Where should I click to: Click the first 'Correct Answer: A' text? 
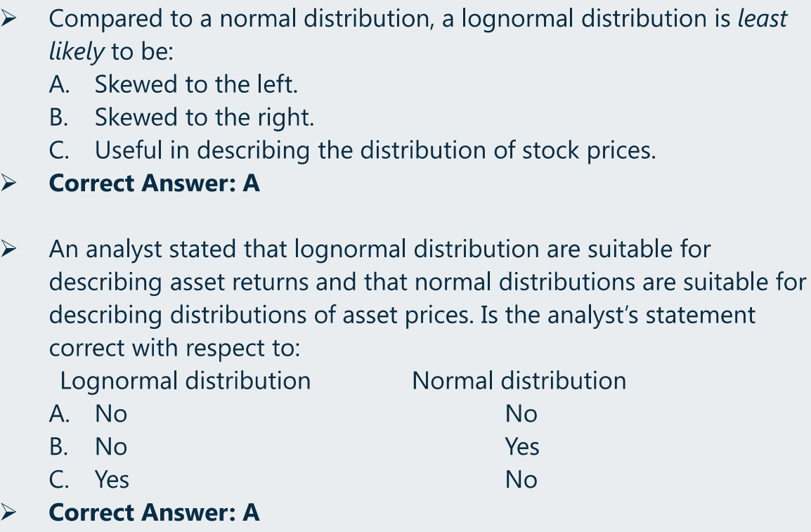point(154,183)
